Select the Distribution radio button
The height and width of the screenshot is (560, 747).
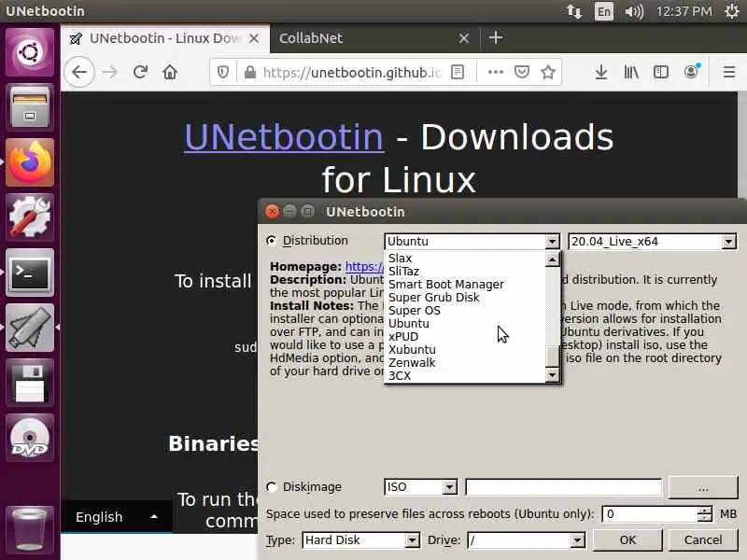point(272,241)
